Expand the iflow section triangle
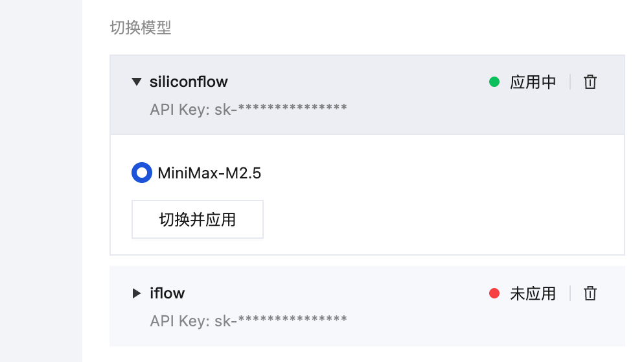 point(137,293)
